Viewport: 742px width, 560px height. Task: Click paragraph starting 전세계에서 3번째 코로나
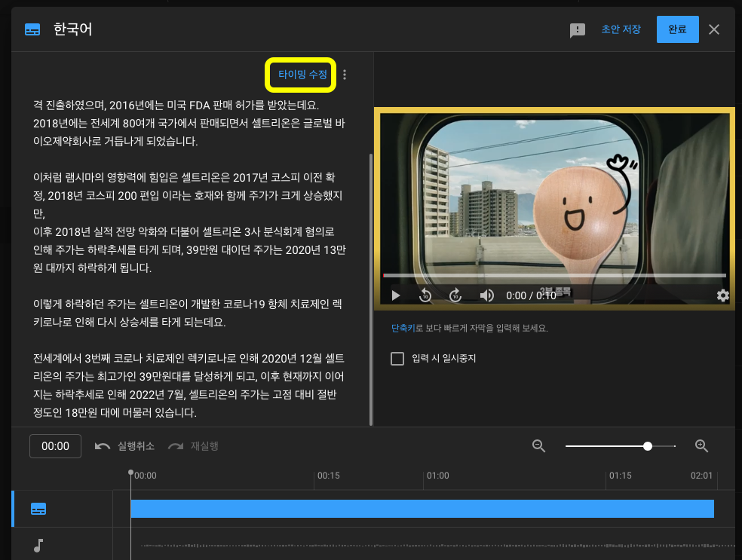189,385
